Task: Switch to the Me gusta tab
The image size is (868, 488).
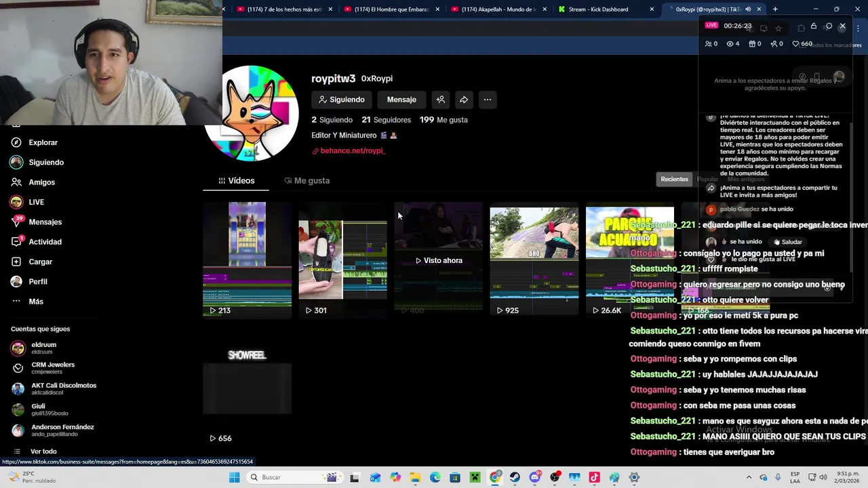Action: [x=307, y=181]
